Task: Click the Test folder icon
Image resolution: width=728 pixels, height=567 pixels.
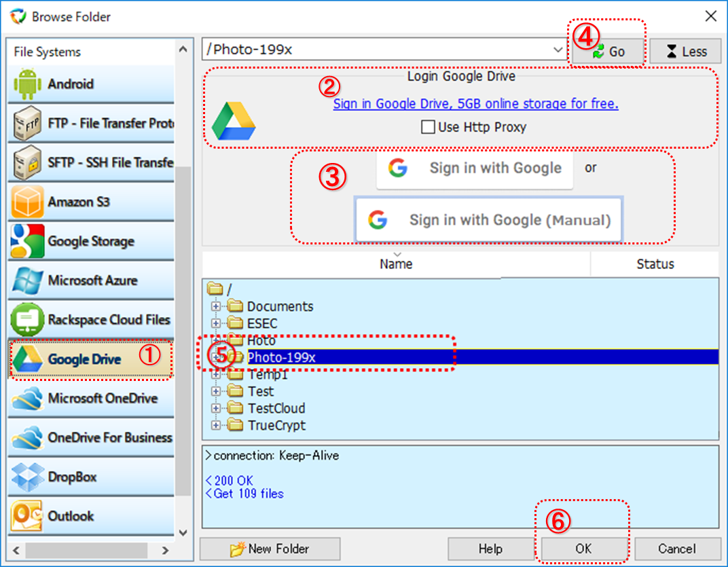Action: tap(235, 391)
